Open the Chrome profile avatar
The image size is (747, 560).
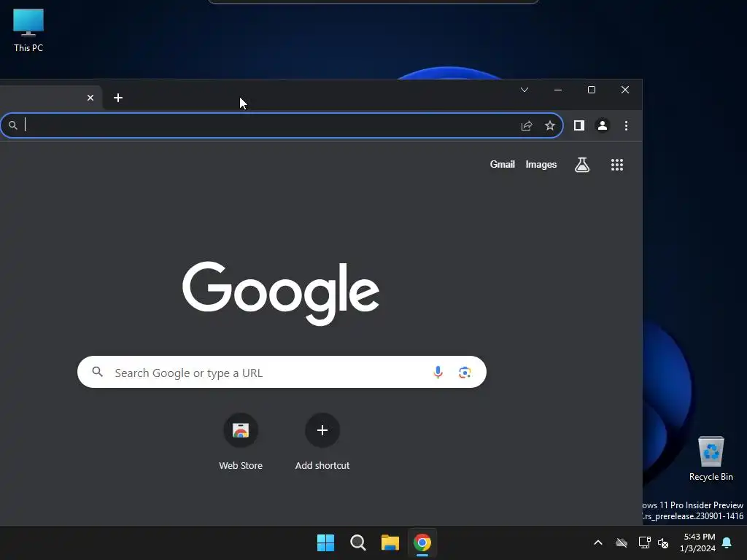point(603,125)
